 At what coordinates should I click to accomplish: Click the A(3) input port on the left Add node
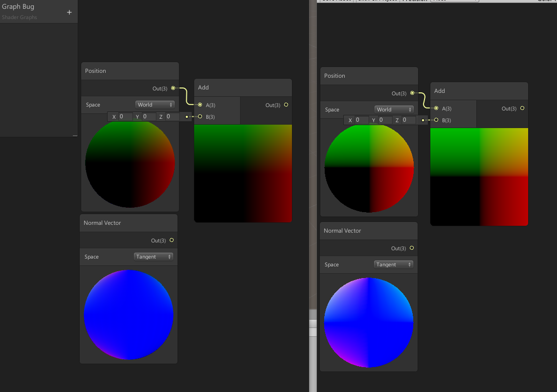pyautogui.click(x=200, y=105)
